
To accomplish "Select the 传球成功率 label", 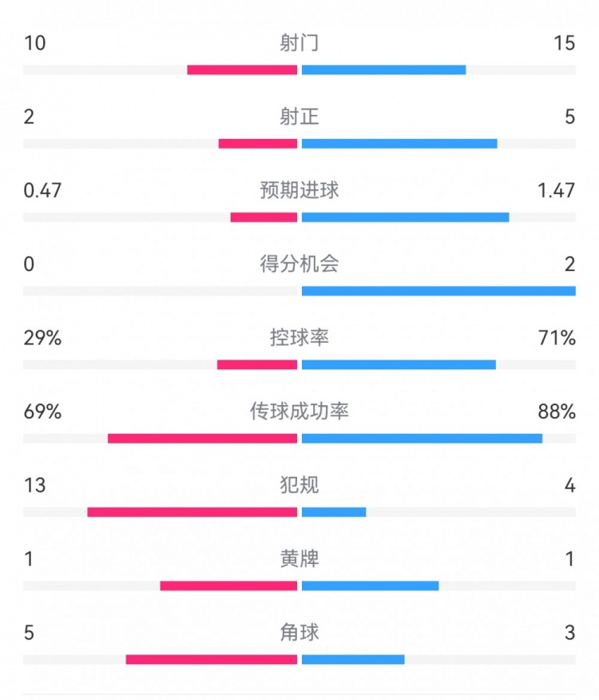I will [x=299, y=412].
